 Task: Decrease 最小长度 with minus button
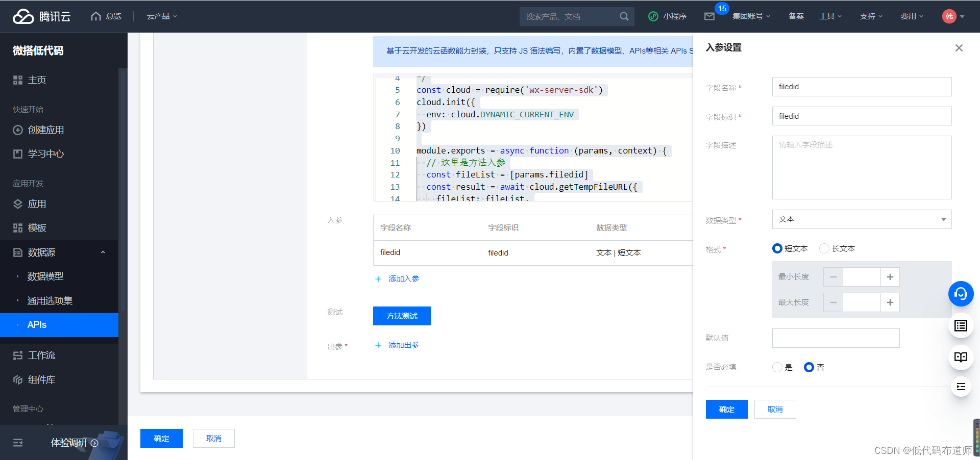coord(834,277)
